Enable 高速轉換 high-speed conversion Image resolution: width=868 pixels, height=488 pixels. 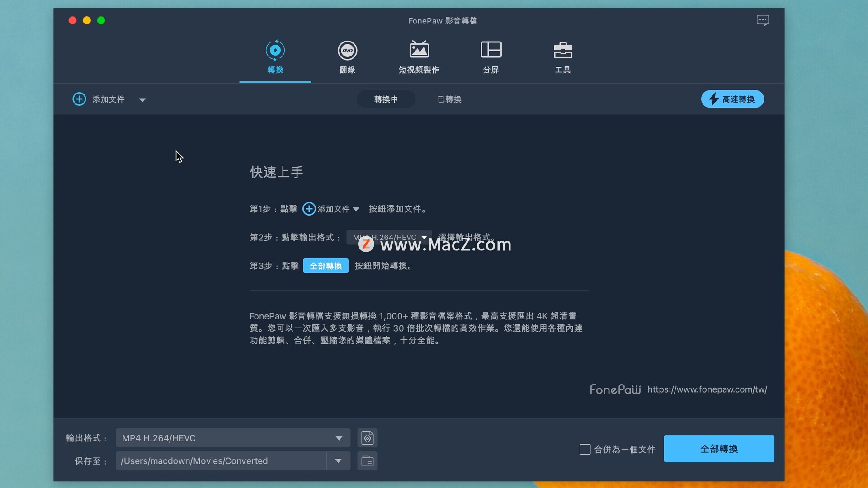(x=732, y=99)
